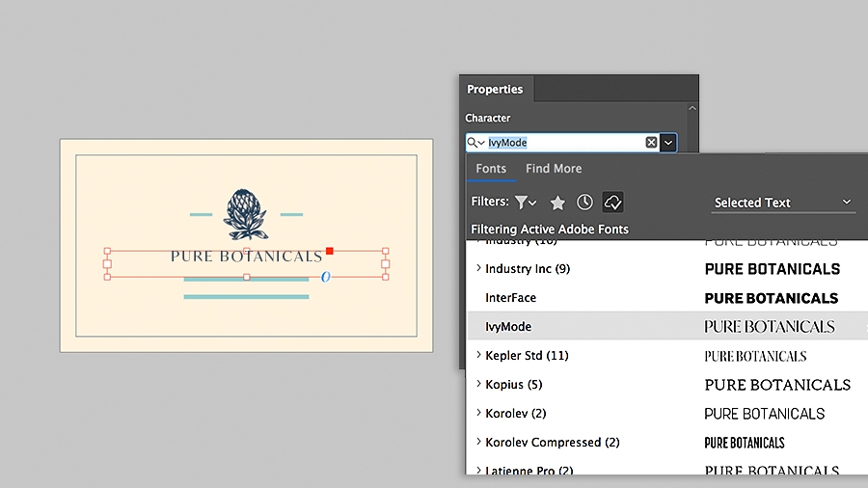Open the Selected Text preview dropdown
The image size is (868, 488).
point(783,203)
